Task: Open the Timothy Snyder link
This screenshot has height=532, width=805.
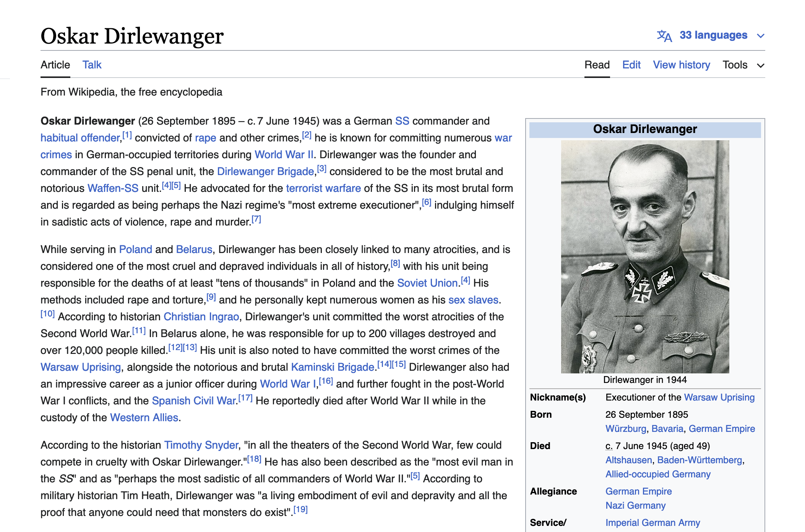Action: (201, 445)
